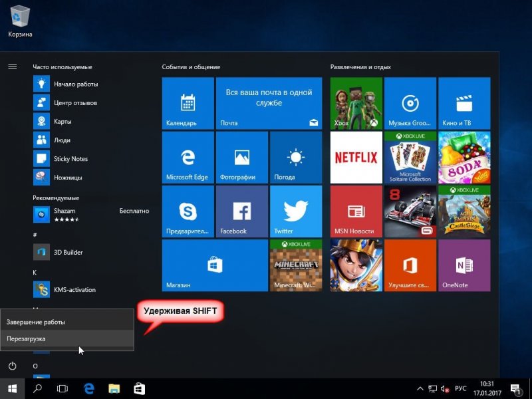This screenshot has height=399, width=532.
Task: Open the Xbox tile
Action: 356,103
